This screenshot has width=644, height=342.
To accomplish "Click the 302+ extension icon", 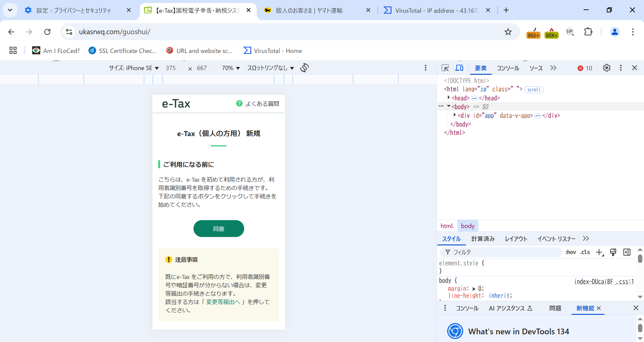I will (x=533, y=33).
